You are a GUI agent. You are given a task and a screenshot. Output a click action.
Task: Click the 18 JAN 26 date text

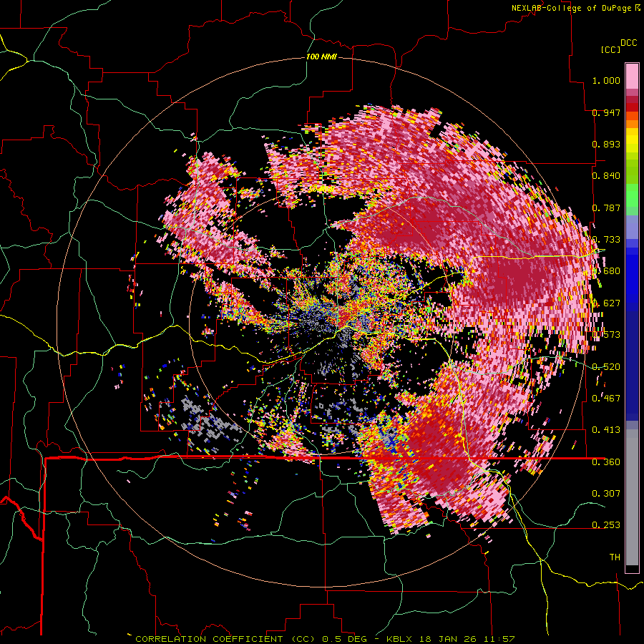coord(447,639)
